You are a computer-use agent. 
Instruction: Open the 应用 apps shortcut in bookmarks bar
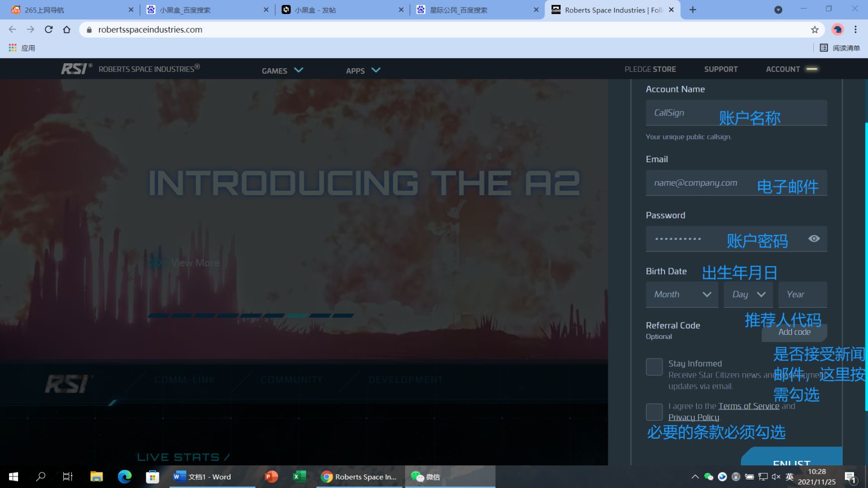point(22,48)
